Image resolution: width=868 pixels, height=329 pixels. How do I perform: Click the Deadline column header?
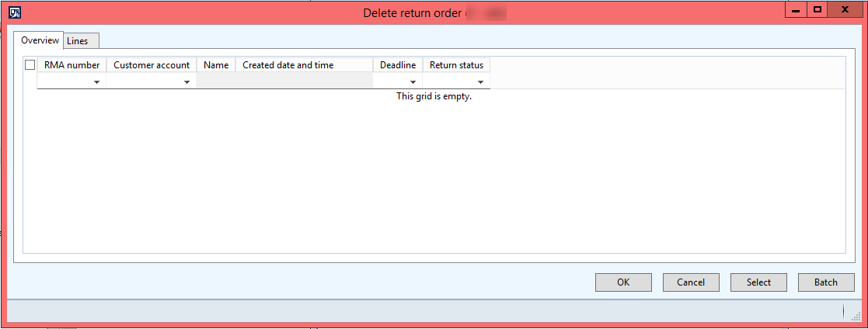tap(398, 65)
